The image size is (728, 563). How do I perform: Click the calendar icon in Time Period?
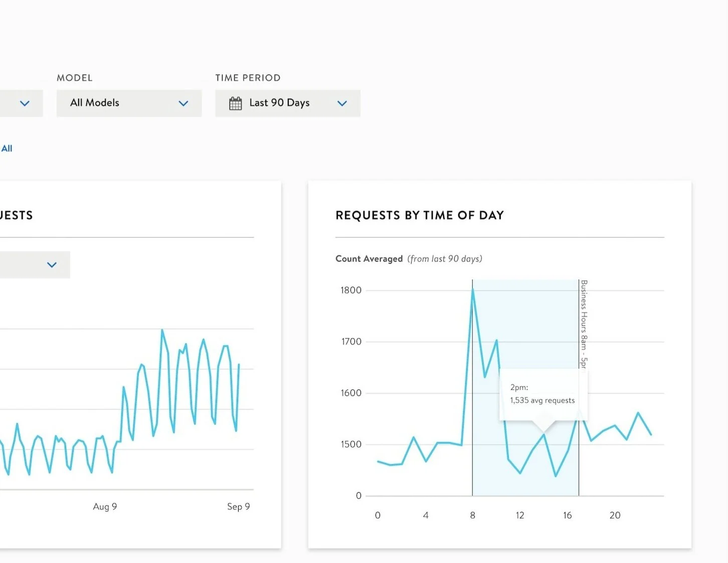[236, 103]
